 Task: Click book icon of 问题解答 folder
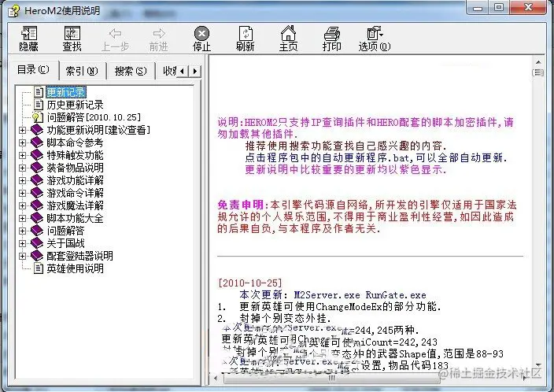(x=37, y=231)
